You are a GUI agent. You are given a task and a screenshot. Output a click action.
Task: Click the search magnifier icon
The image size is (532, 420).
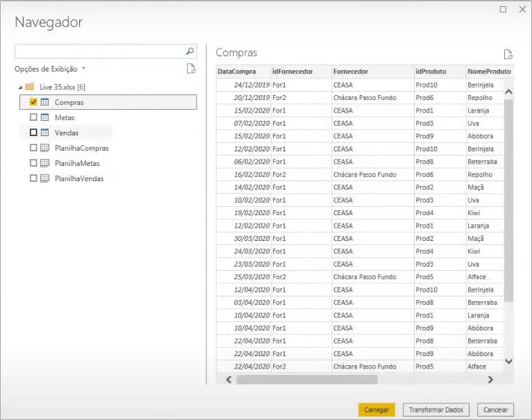190,51
